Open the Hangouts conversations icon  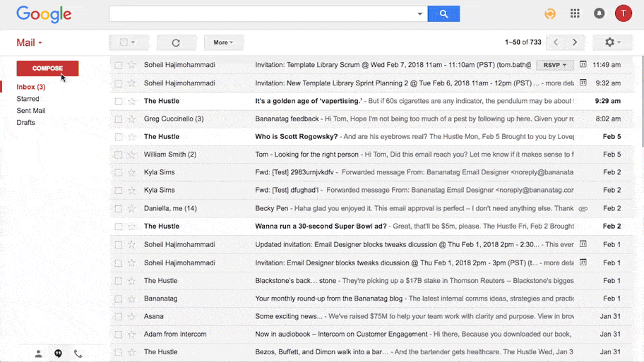59,354
